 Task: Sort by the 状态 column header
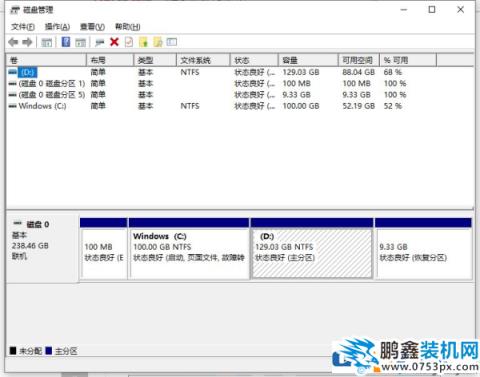(x=254, y=60)
